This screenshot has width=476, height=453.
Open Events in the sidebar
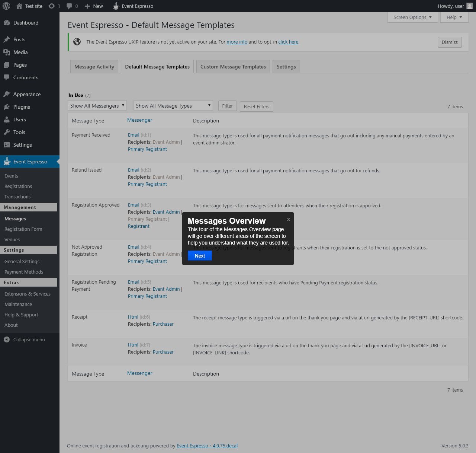(11, 176)
